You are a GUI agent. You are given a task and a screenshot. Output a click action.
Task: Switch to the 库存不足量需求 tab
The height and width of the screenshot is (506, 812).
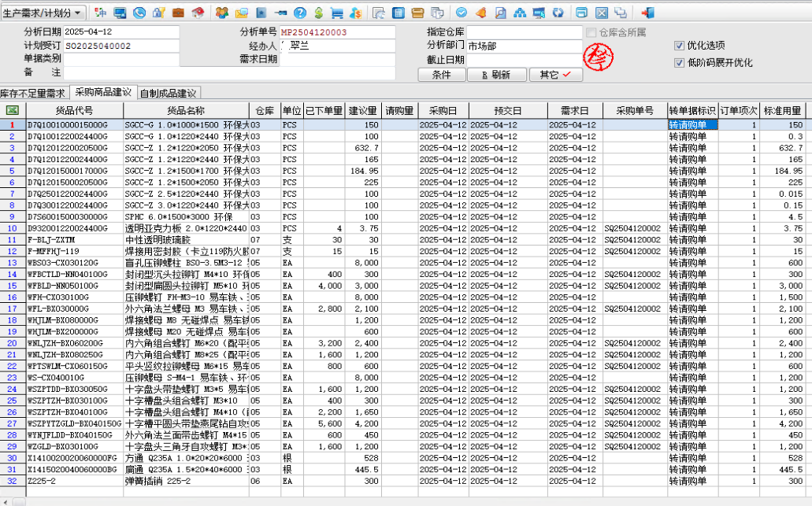pyautogui.click(x=33, y=93)
